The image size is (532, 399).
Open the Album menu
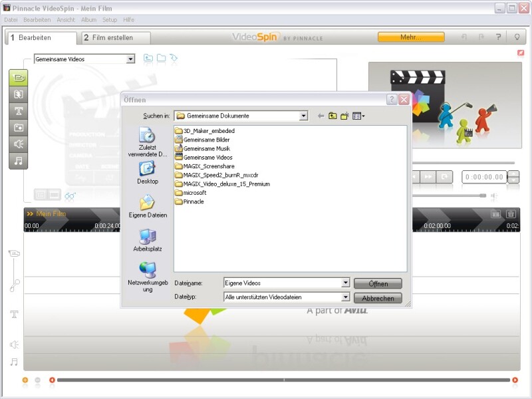(88, 20)
